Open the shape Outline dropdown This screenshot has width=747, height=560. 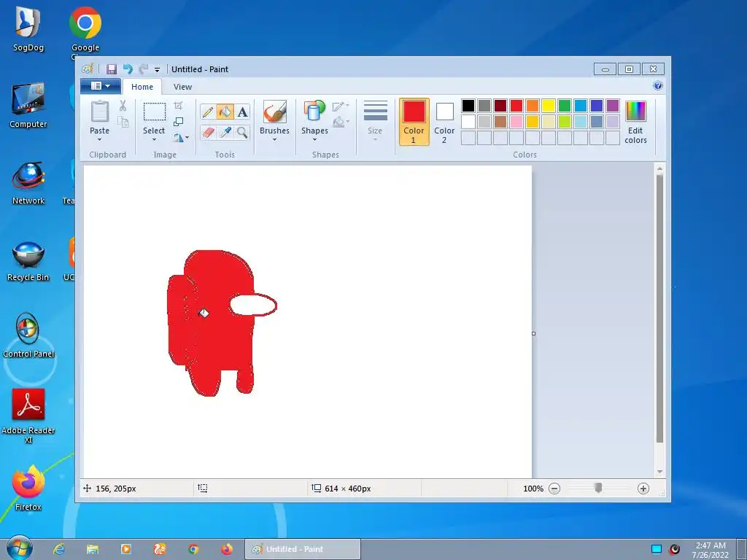[341, 106]
